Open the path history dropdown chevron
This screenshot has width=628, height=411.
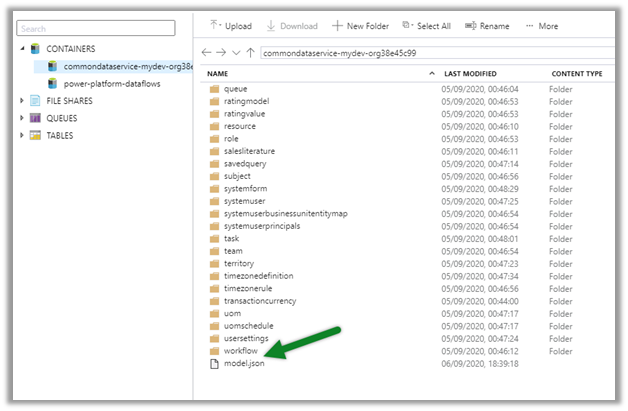coord(236,52)
